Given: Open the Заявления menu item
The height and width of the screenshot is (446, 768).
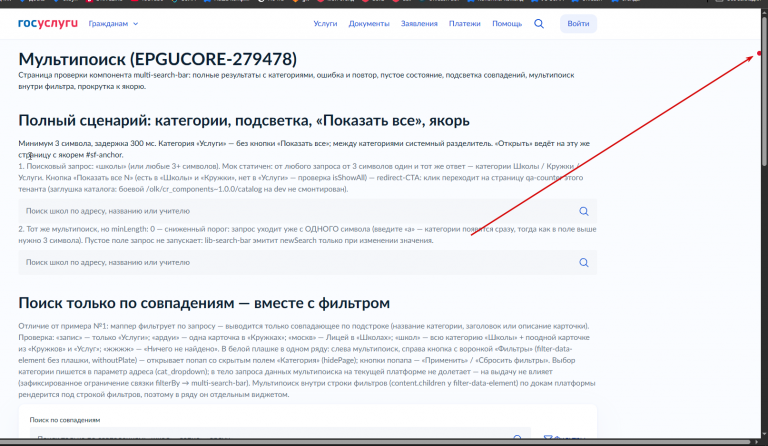Looking at the screenshot, I should [419, 23].
